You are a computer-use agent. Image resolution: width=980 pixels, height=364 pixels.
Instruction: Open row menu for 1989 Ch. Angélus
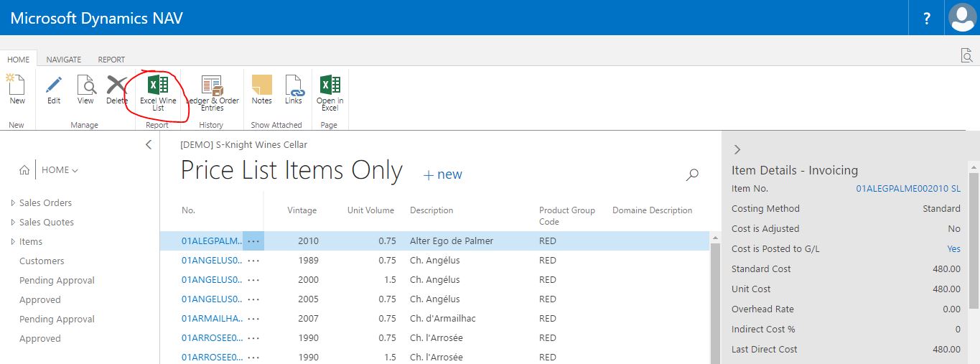click(253, 261)
